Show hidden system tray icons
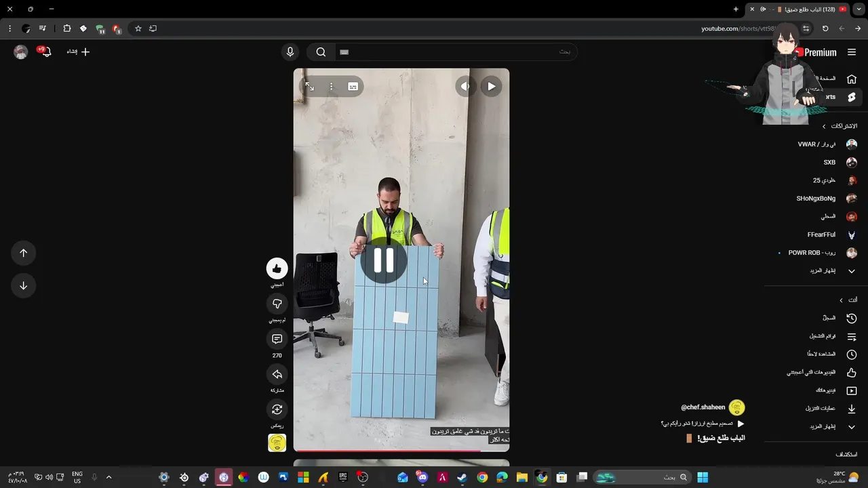This screenshot has width=868, height=488. click(x=108, y=477)
